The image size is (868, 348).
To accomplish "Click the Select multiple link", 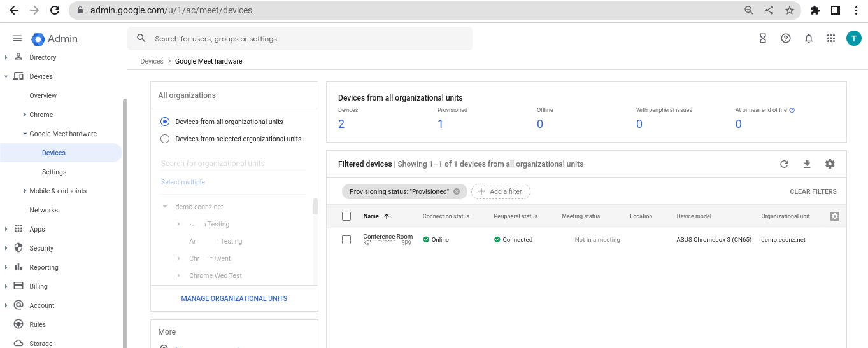I will 183,182.
